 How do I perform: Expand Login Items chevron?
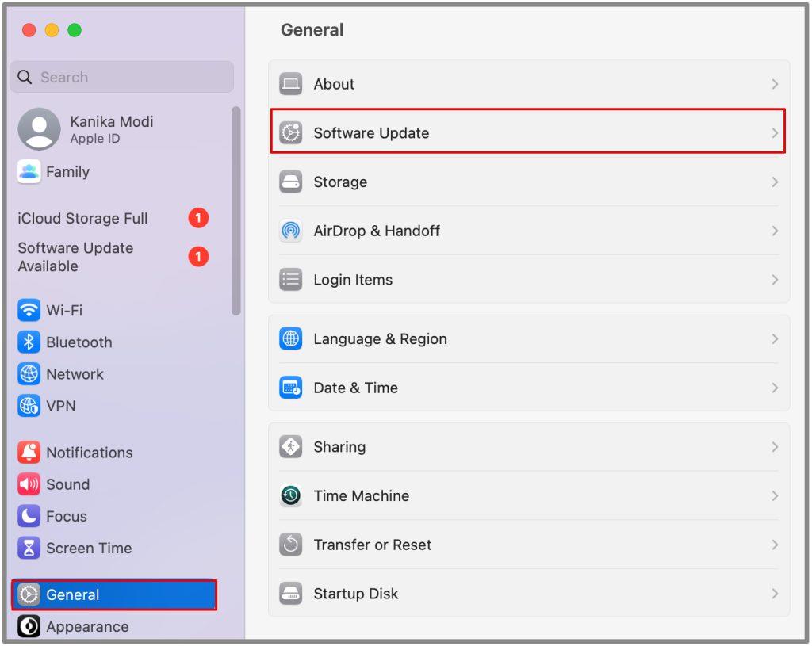[x=775, y=280]
